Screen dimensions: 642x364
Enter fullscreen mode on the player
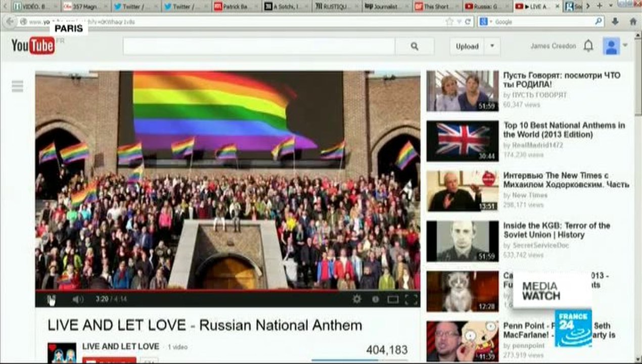click(411, 299)
